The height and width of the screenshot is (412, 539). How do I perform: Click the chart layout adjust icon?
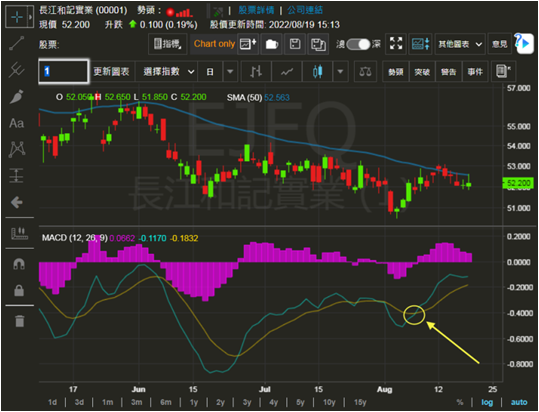click(x=420, y=44)
